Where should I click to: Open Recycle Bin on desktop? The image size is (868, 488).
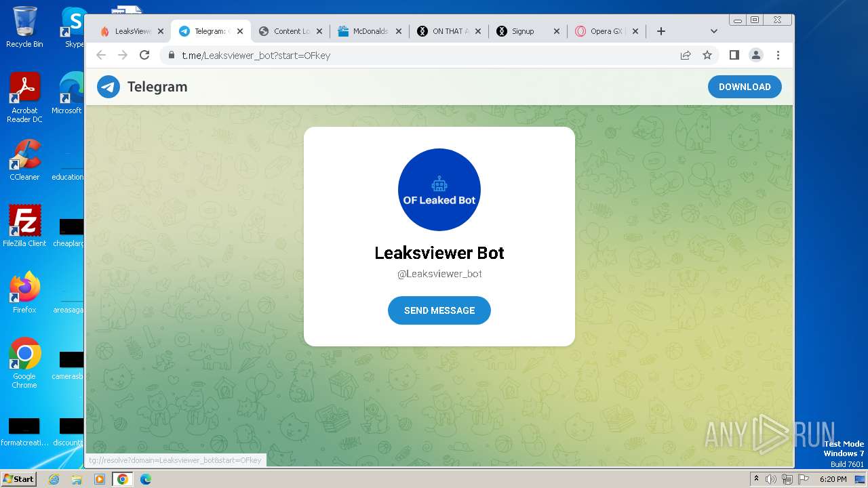click(24, 27)
